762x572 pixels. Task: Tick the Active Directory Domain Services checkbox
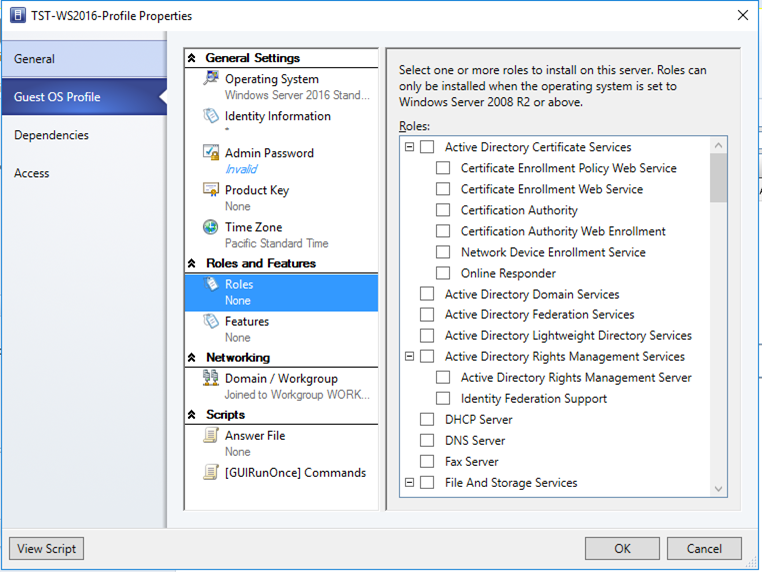[x=427, y=294]
